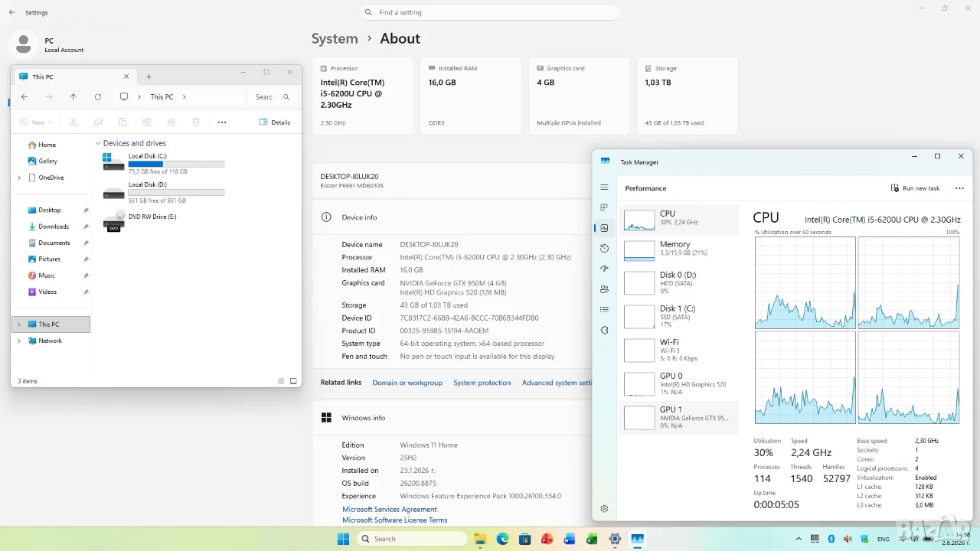The height and width of the screenshot is (551, 980).
Task: Open Processes page in Task Manager sidebar
Action: pyautogui.click(x=604, y=207)
